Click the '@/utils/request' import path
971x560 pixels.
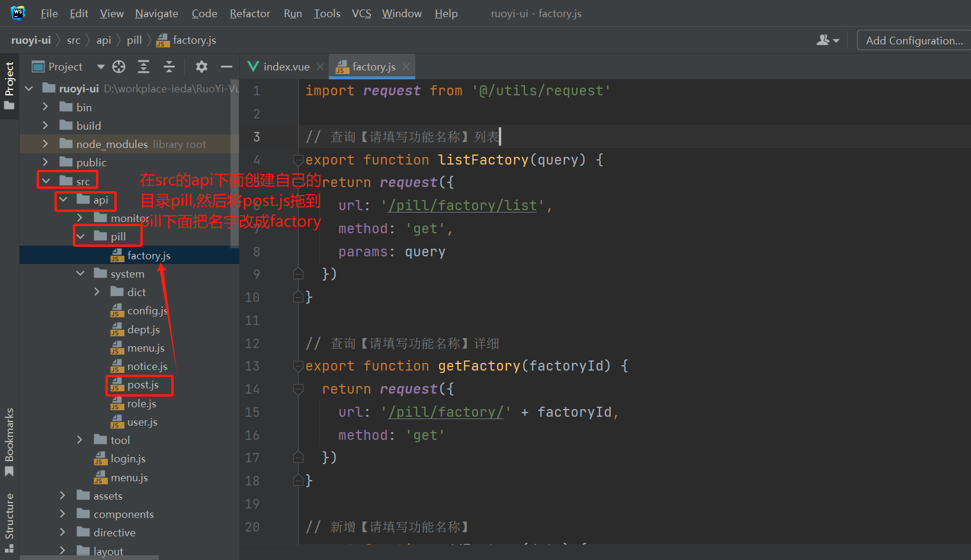point(541,91)
